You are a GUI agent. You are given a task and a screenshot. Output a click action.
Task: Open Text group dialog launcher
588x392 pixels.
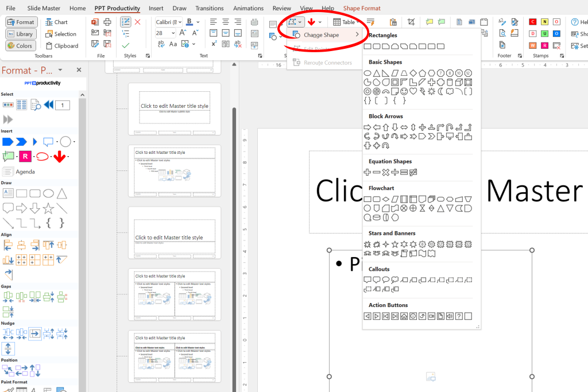(260, 56)
